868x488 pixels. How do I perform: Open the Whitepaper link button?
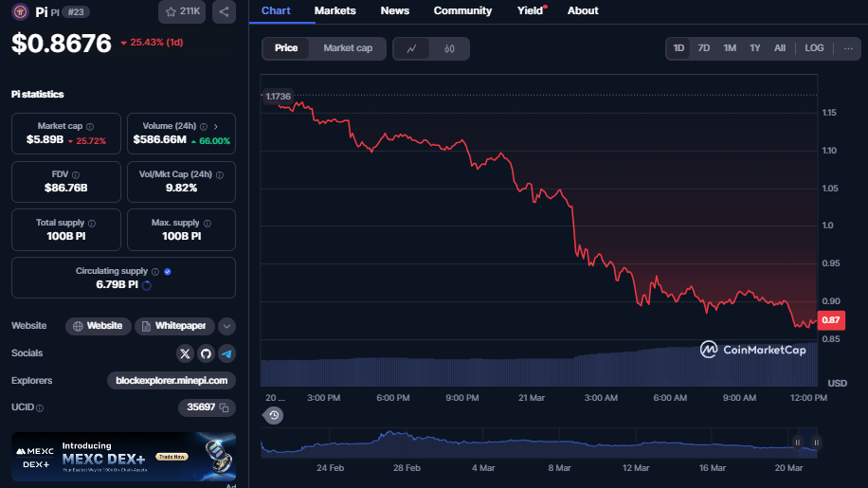coord(174,327)
